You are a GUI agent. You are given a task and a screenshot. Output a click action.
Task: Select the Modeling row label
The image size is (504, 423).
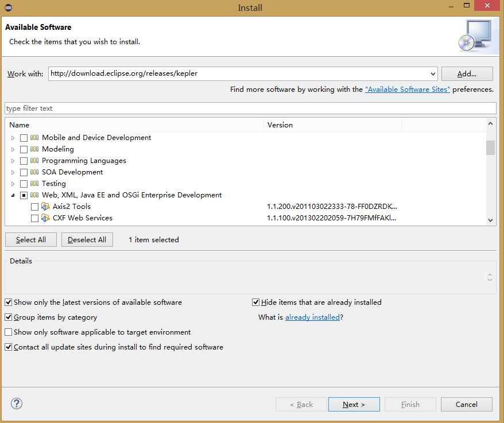(58, 149)
